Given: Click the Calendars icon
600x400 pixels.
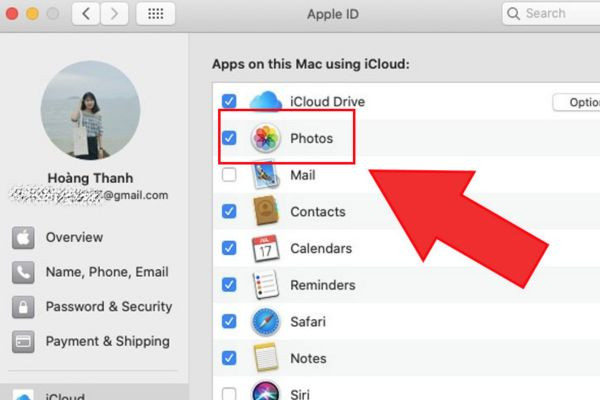Looking at the screenshot, I should coord(266,248).
